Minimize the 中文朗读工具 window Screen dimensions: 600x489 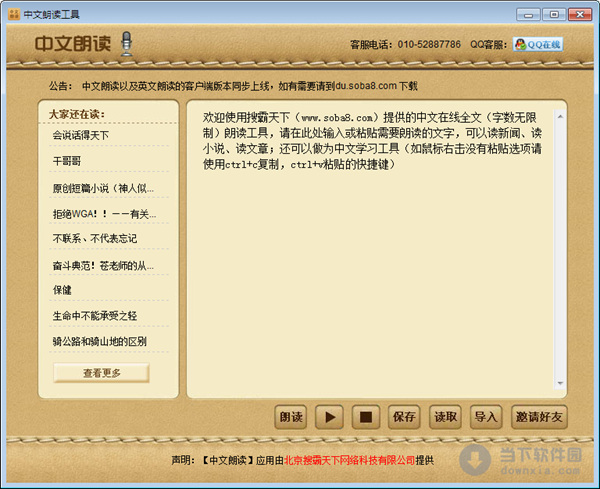pyautogui.click(x=528, y=15)
